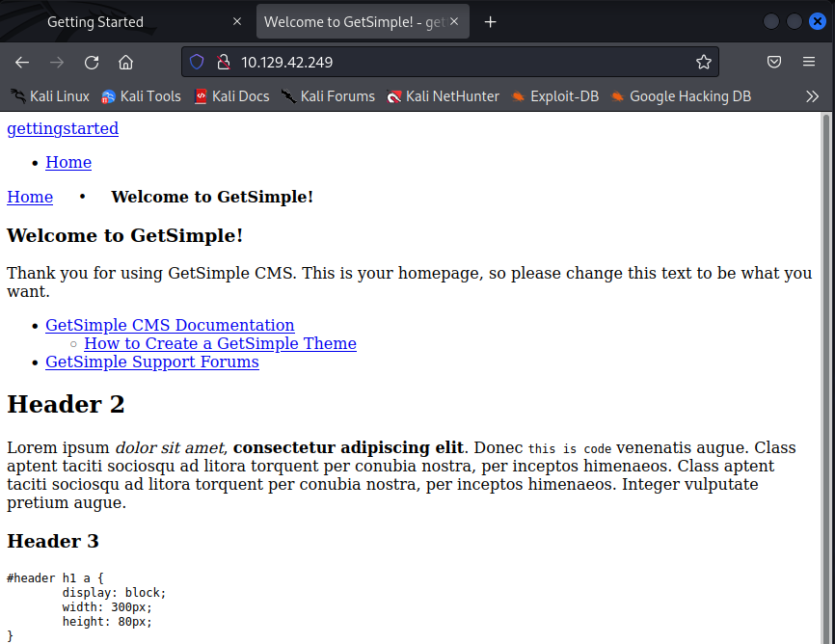
Task: Open the Kali Tools bookmark
Action: coord(141,96)
